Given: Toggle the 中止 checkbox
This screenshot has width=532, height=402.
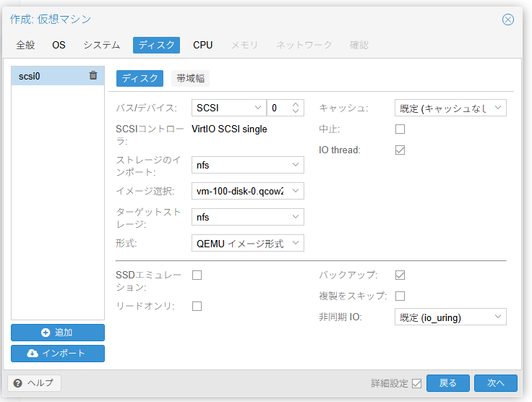Looking at the screenshot, I should click(400, 129).
